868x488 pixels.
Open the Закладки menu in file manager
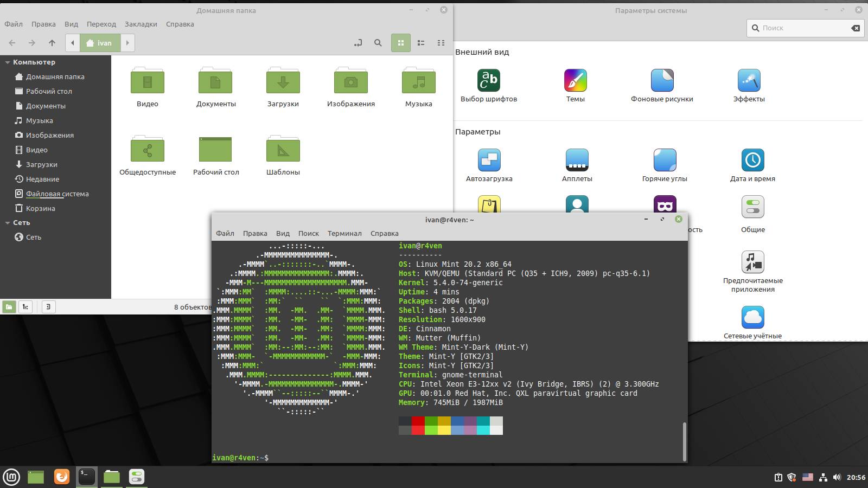point(141,24)
